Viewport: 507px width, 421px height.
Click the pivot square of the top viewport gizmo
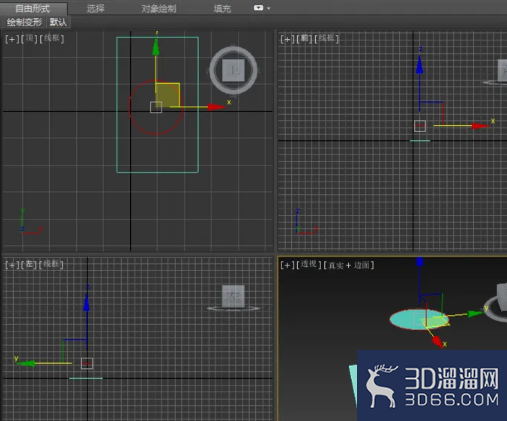click(156, 107)
